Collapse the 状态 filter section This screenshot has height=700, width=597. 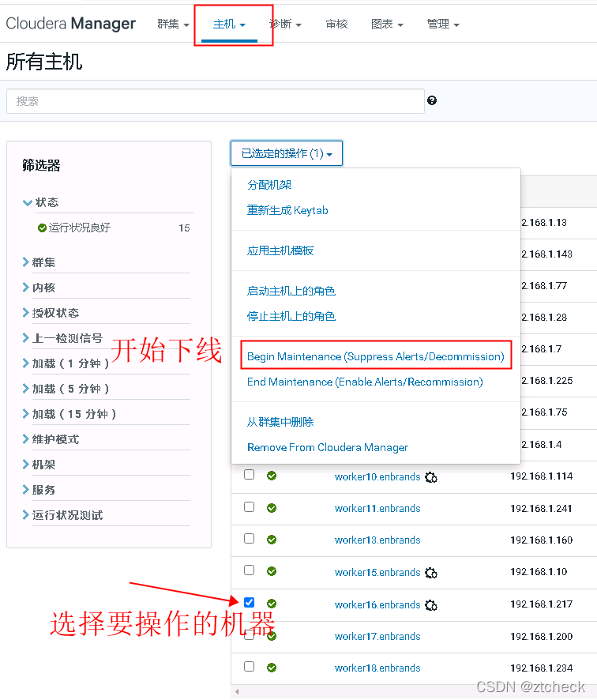[x=40, y=202]
